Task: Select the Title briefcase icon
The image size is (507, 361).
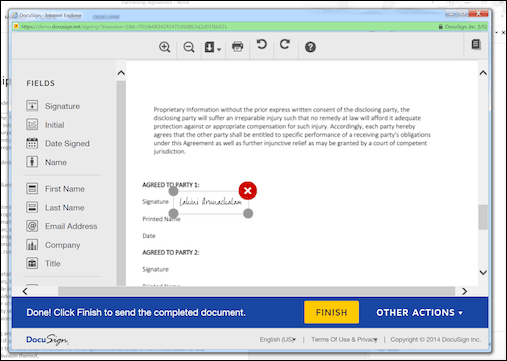Action: coord(32,263)
